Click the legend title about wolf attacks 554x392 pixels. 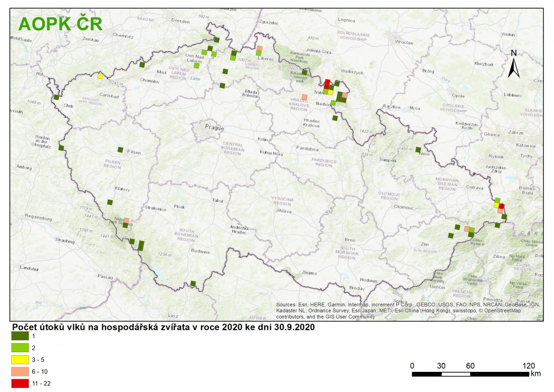[x=163, y=326]
